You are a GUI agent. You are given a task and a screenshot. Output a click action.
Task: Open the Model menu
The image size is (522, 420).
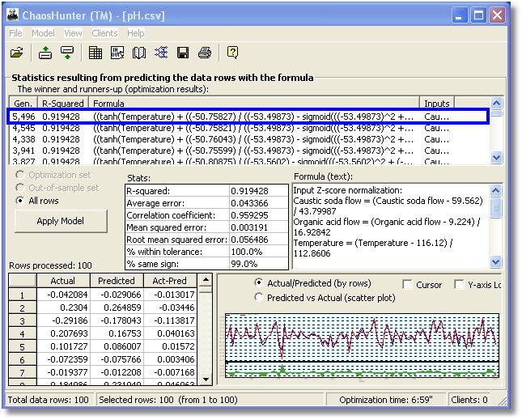pos(43,33)
